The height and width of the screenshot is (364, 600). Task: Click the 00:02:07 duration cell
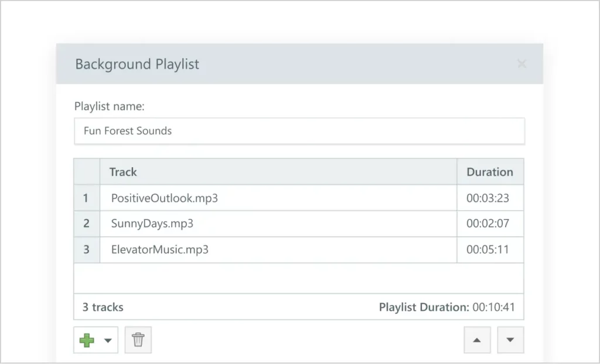click(x=487, y=224)
